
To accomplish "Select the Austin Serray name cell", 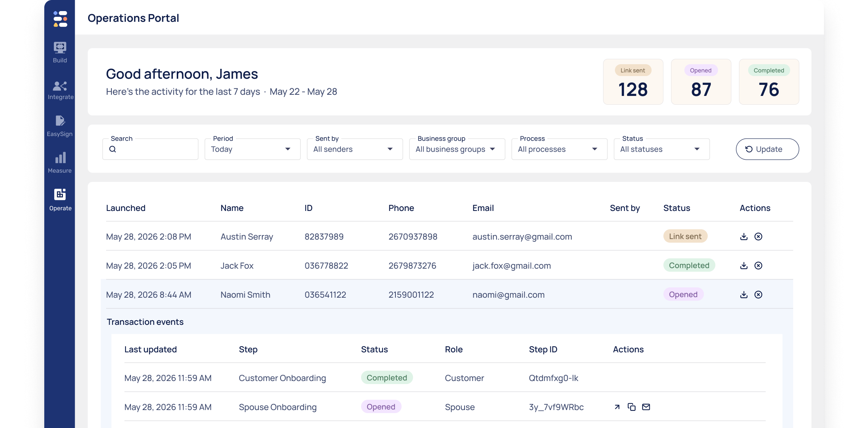I will point(247,237).
